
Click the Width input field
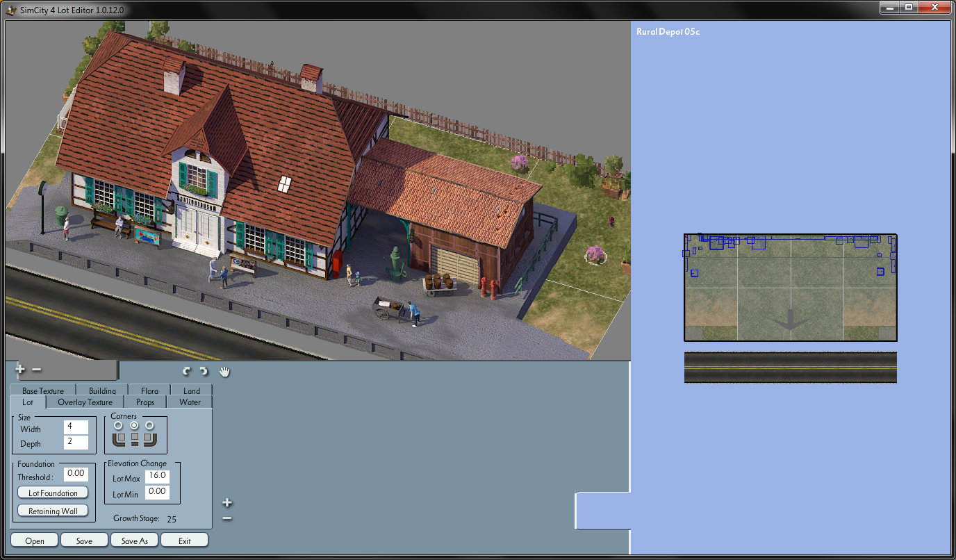(x=76, y=427)
